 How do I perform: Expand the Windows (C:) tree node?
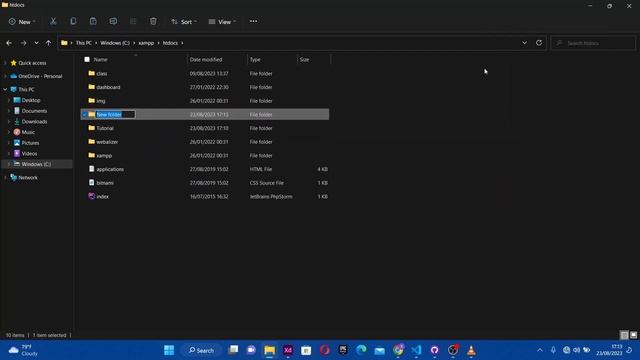point(9,164)
